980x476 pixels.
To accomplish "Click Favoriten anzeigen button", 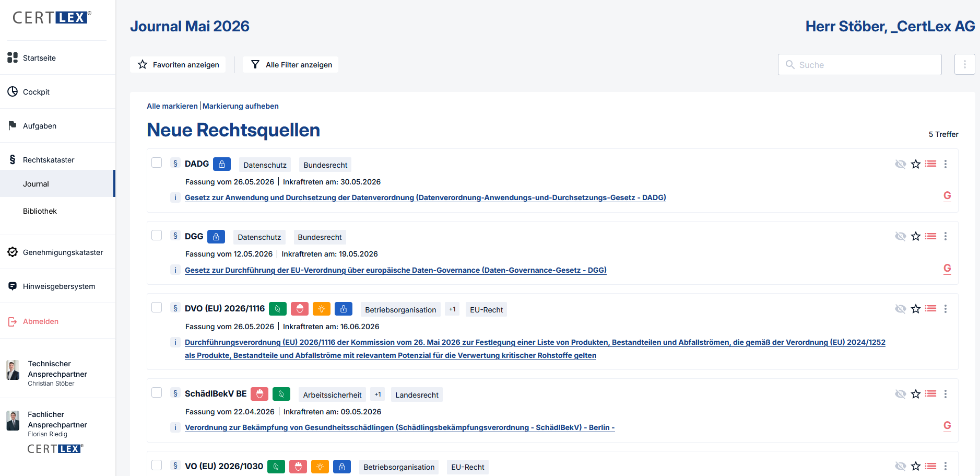I will click(x=178, y=65).
